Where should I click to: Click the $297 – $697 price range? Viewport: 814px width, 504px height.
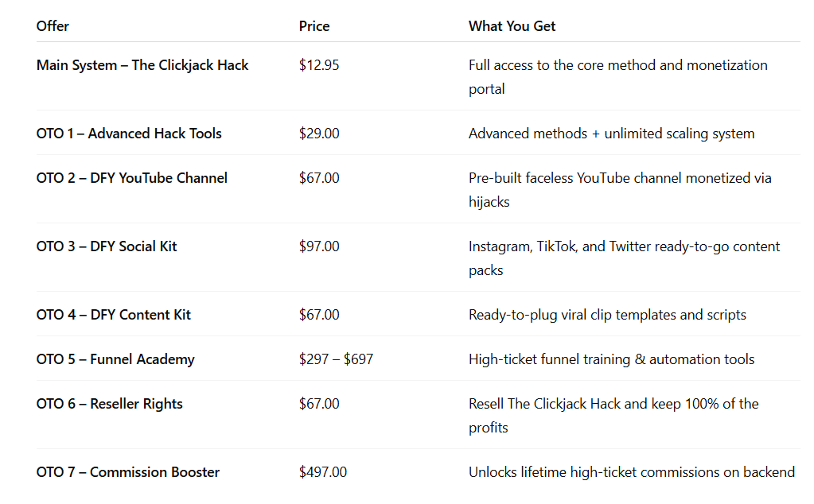click(336, 359)
